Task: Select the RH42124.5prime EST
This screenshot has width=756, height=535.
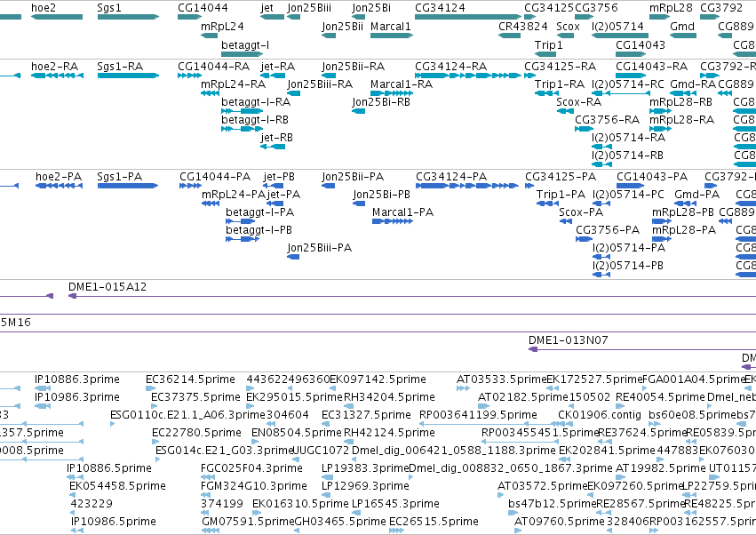Action: (x=348, y=442)
